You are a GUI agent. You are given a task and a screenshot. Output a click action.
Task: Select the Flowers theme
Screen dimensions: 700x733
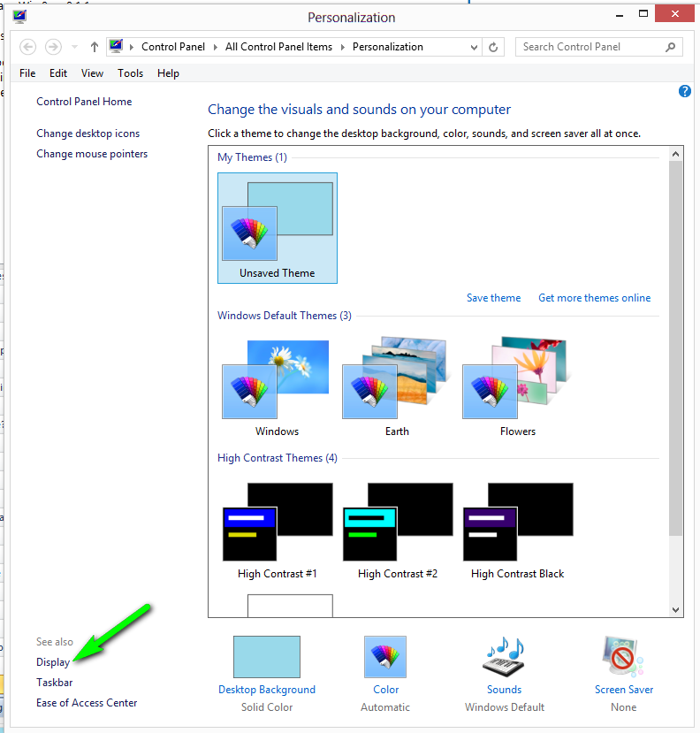pyautogui.click(x=518, y=387)
